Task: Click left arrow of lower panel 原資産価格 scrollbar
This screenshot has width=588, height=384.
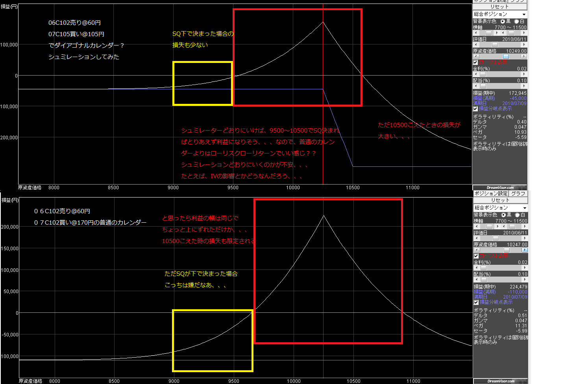Action: [x=477, y=250]
